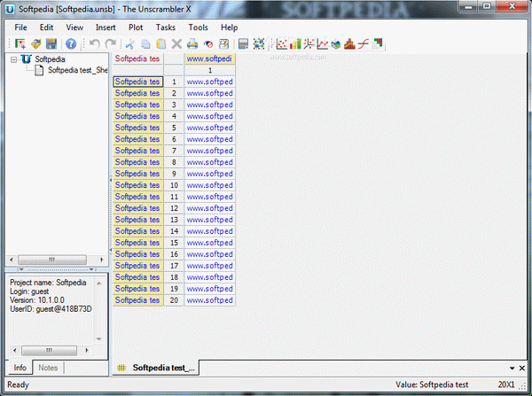This screenshot has height=396, width=532.
Task: Click the U logo in title bar
Action: coord(10,9)
